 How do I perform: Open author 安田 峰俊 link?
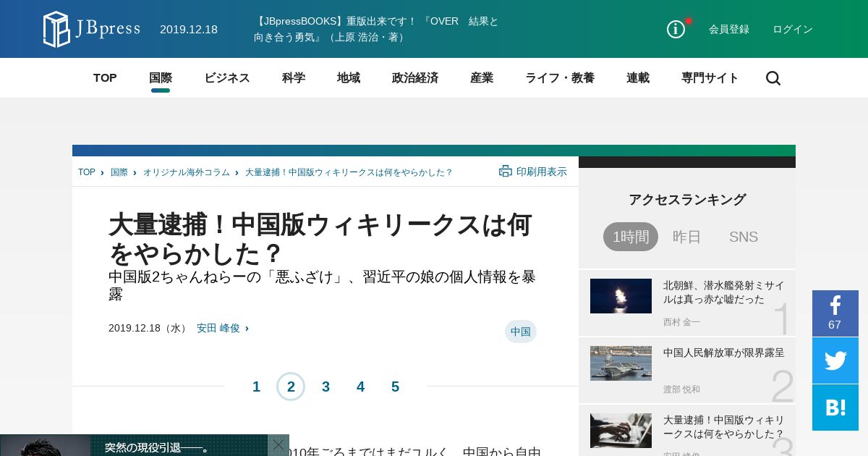pyautogui.click(x=218, y=328)
